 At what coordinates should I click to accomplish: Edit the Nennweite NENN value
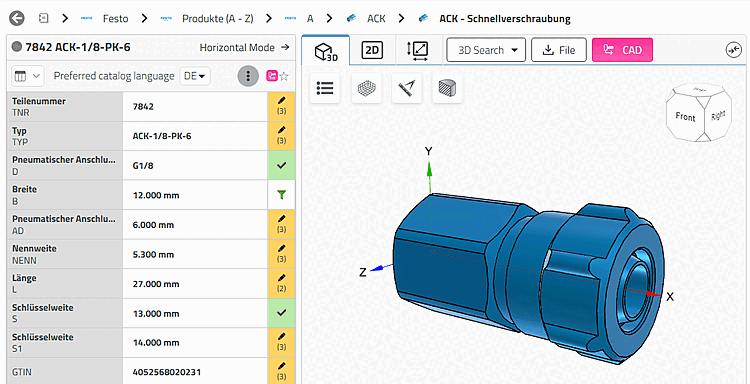pos(281,254)
